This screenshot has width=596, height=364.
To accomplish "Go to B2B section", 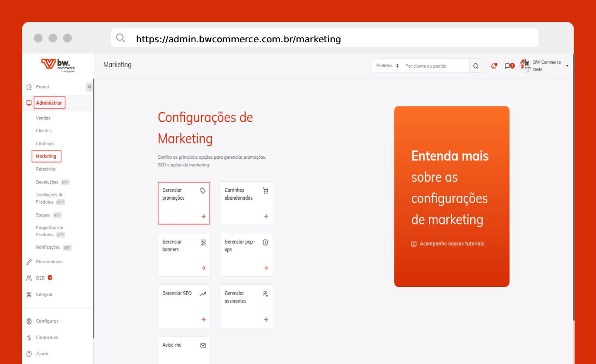I will pyautogui.click(x=40, y=278).
